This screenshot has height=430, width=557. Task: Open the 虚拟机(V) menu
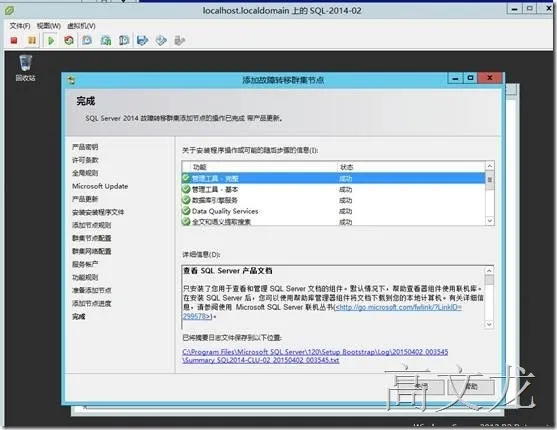(81, 26)
